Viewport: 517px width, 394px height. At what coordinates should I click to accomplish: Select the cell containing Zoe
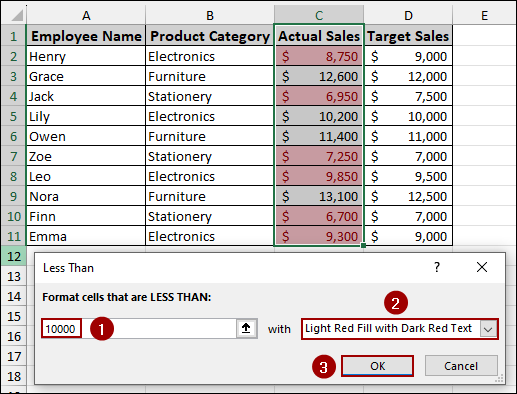[x=86, y=156]
